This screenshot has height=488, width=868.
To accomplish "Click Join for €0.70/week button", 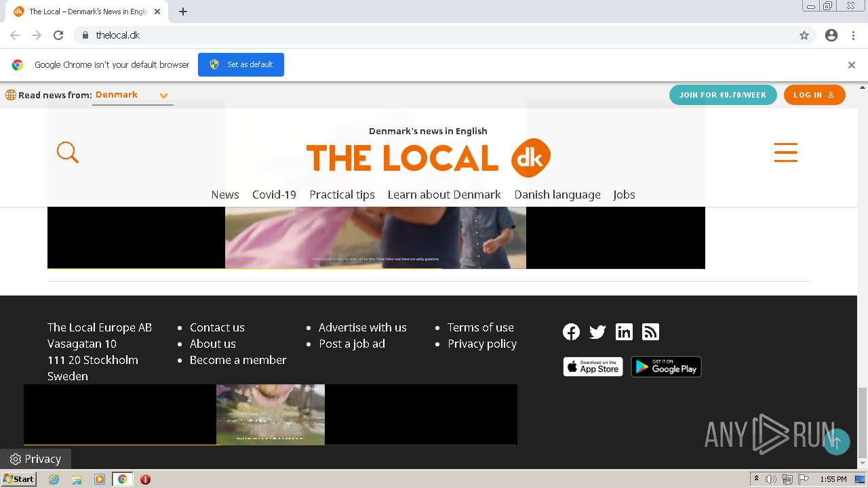I will [723, 95].
